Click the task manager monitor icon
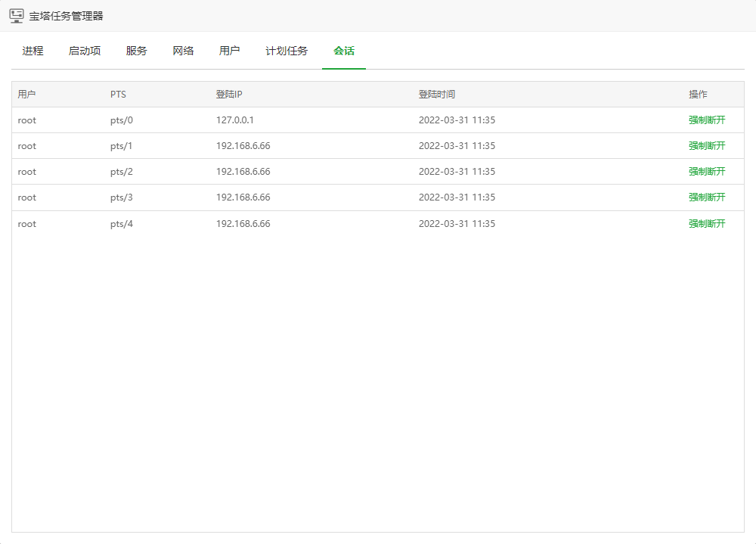This screenshot has height=544, width=756. click(16, 16)
